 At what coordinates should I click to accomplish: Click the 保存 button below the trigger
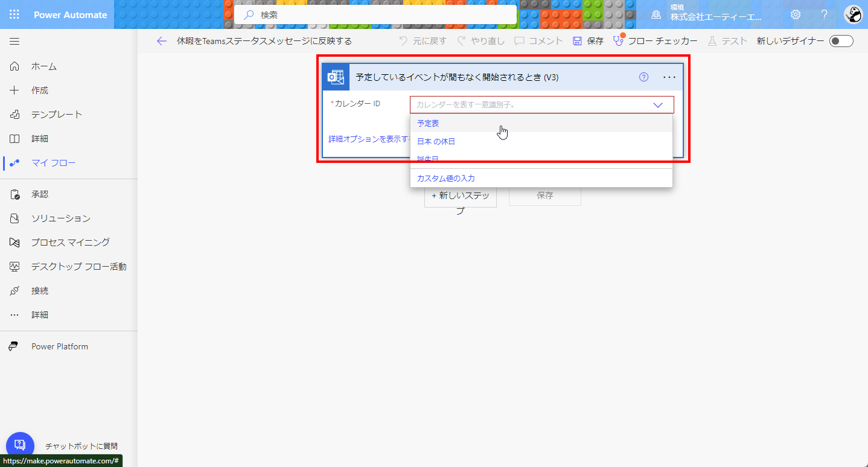(x=545, y=195)
